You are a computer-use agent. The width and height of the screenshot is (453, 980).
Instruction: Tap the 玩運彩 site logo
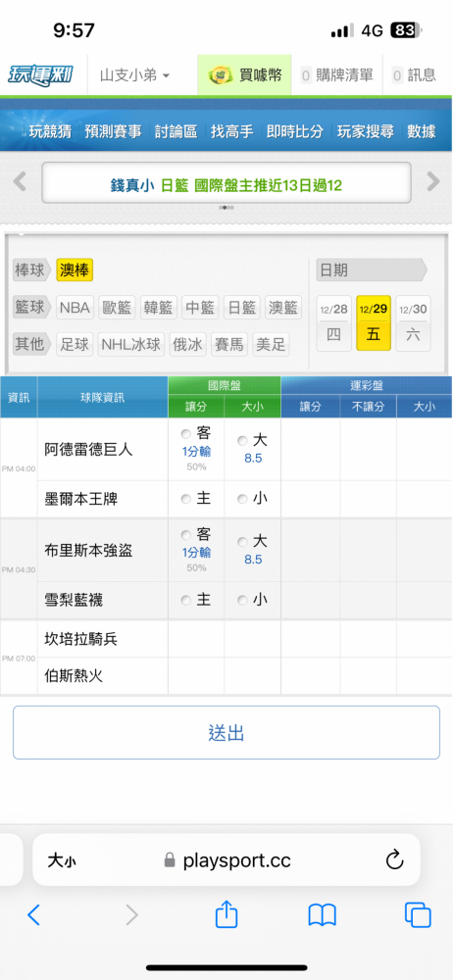click(40, 75)
